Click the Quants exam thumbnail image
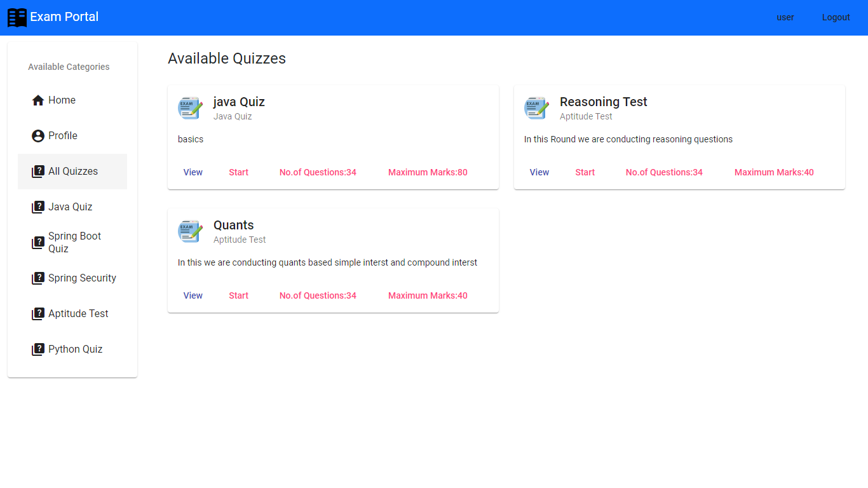 (190, 231)
